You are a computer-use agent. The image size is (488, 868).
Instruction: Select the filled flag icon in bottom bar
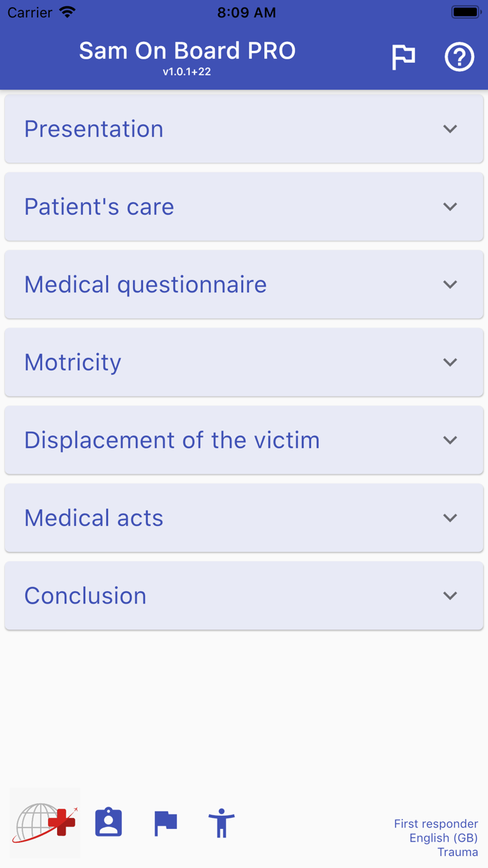click(x=165, y=823)
